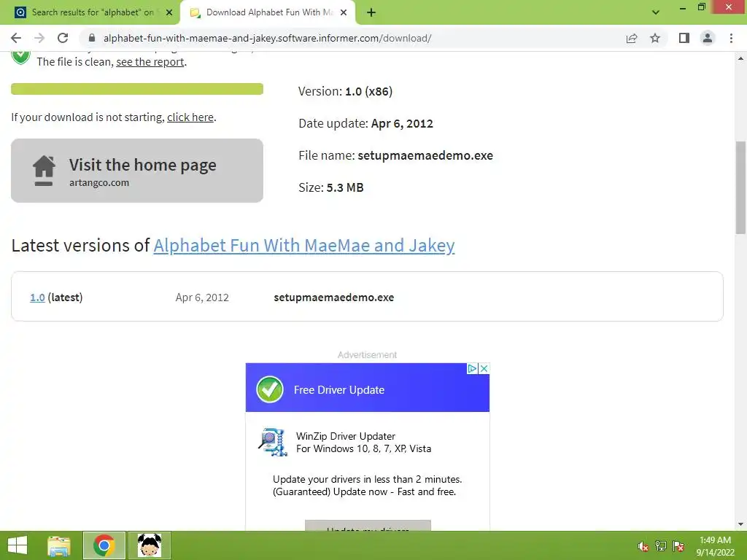747x560 pixels.
Task: Share this page via share icon
Action: pos(632,38)
